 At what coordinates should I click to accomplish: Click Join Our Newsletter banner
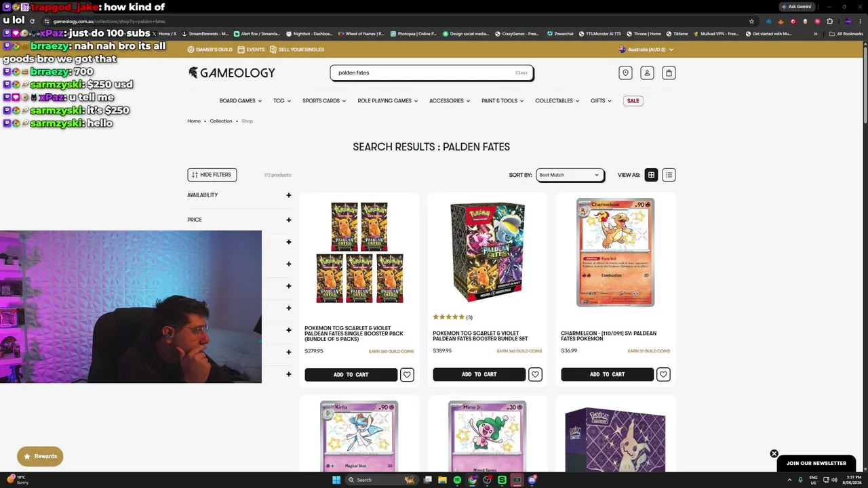tap(816, 463)
